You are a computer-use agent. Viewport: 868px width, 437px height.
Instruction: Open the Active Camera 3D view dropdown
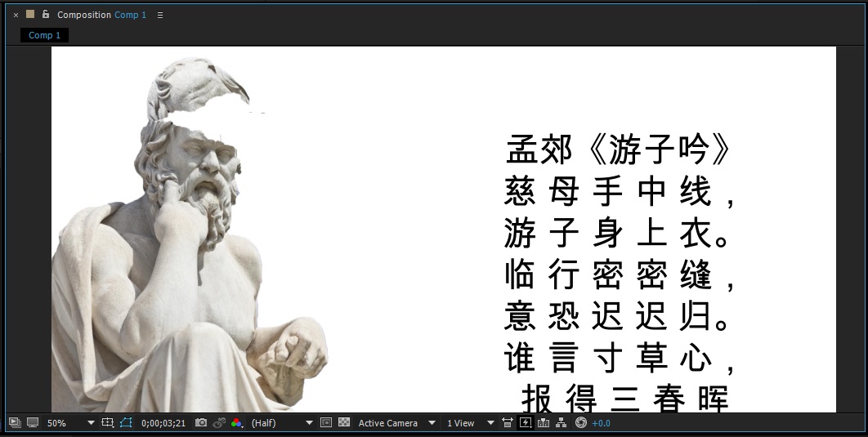[396, 423]
